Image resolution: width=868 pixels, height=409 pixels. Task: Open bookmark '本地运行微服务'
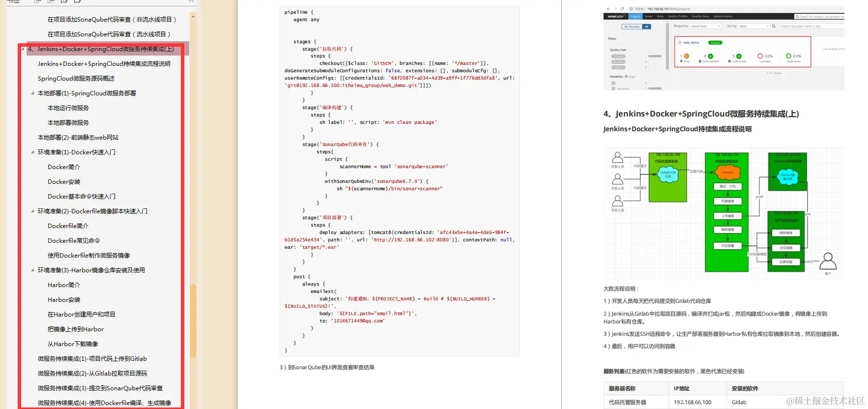point(68,108)
